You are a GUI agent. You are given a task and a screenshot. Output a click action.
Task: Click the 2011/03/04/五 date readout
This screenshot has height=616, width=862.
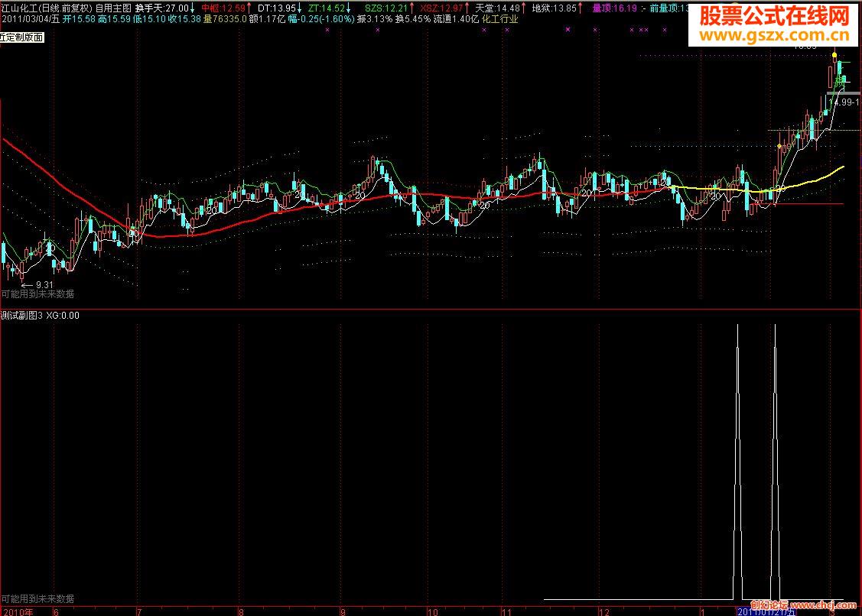(x=31, y=19)
